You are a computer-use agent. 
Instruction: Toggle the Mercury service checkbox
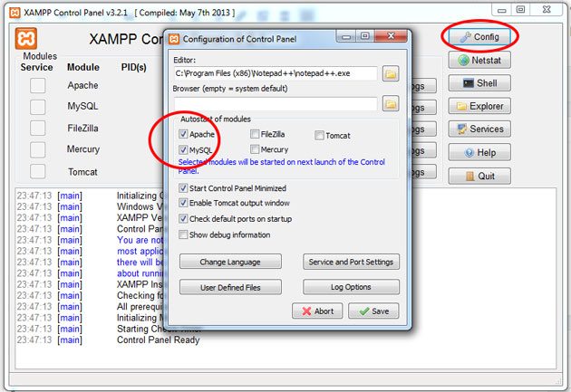tap(37, 149)
